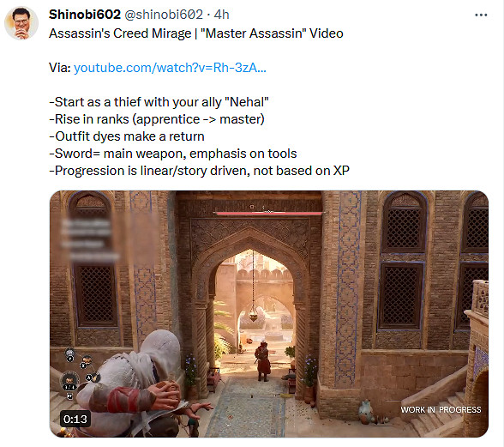Open the tweet's 4h timestamp

point(221,15)
